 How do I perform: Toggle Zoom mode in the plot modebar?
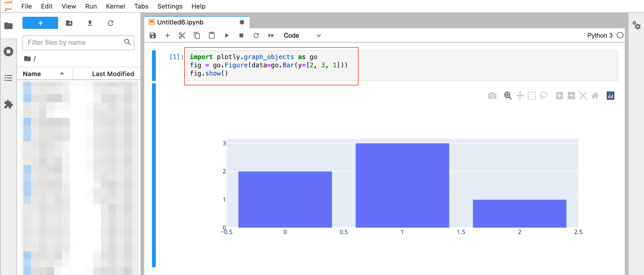click(x=508, y=96)
